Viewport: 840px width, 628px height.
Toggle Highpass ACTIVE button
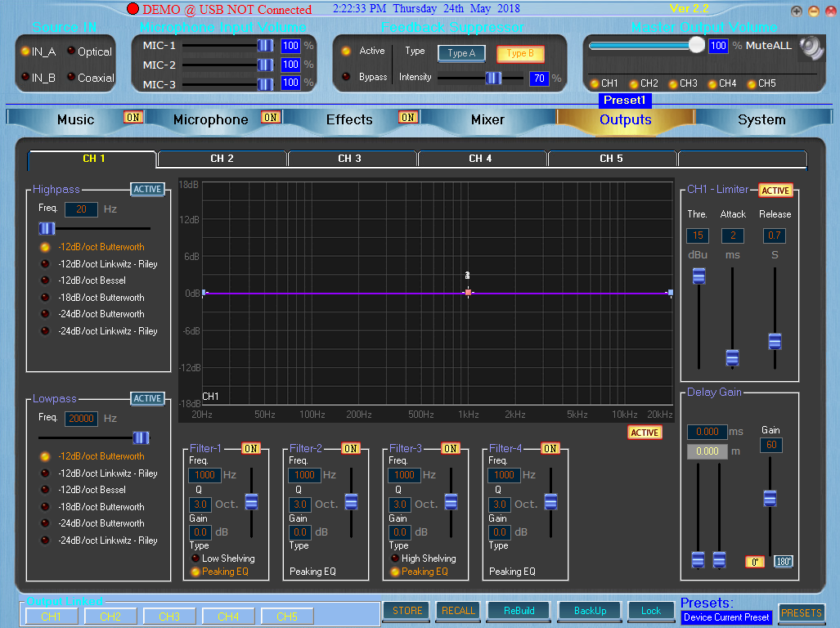pos(147,189)
